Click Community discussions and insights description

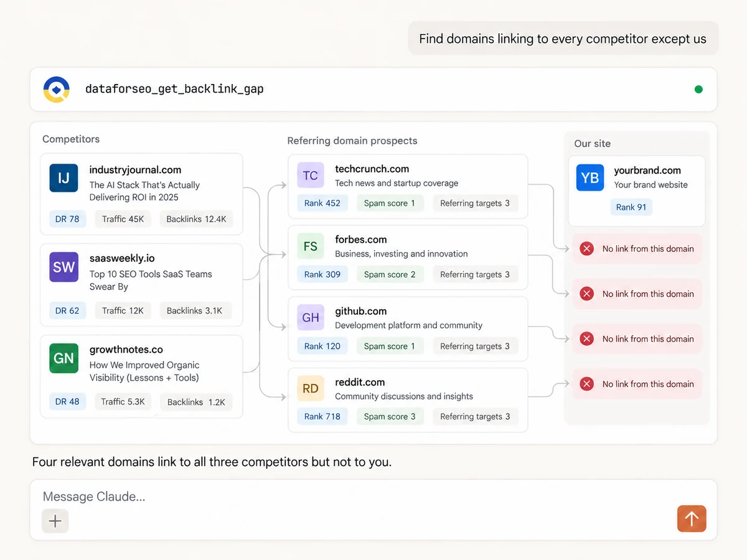click(x=404, y=396)
